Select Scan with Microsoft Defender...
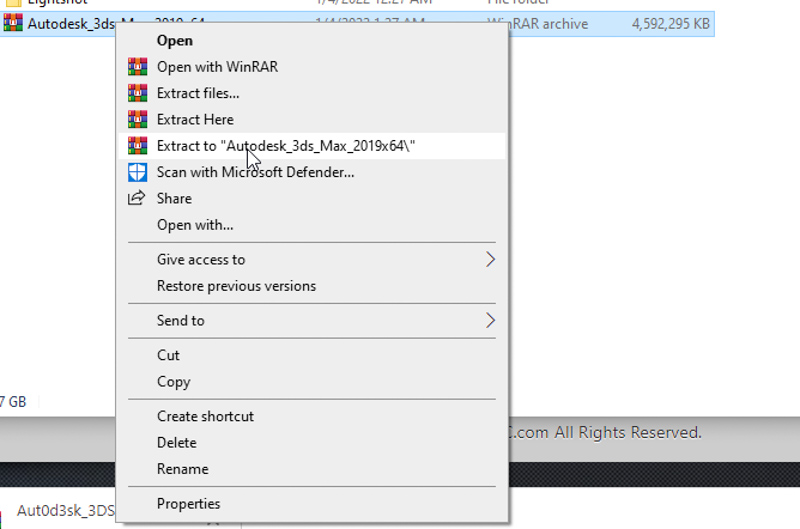 [312, 172]
